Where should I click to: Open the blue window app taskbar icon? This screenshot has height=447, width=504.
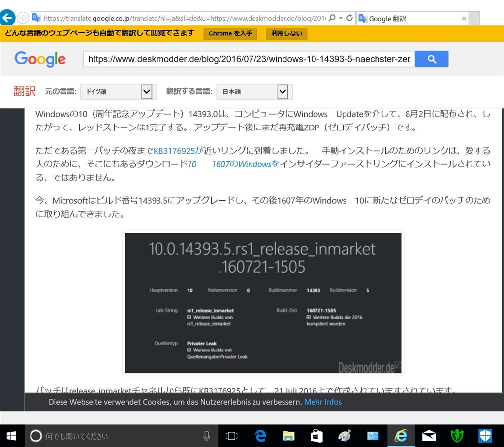tap(373, 436)
